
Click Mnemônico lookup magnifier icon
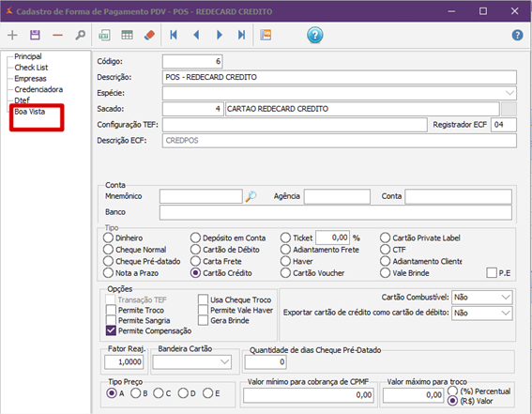click(x=251, y=196)
